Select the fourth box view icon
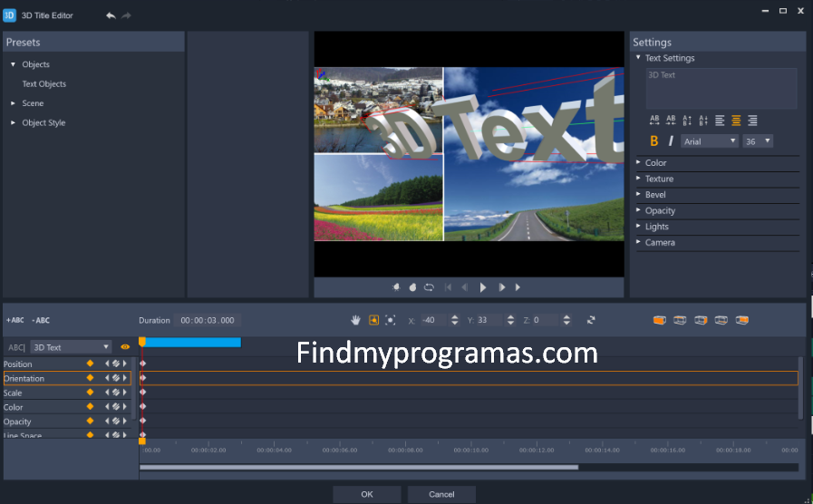 click(x=721, y=320)
